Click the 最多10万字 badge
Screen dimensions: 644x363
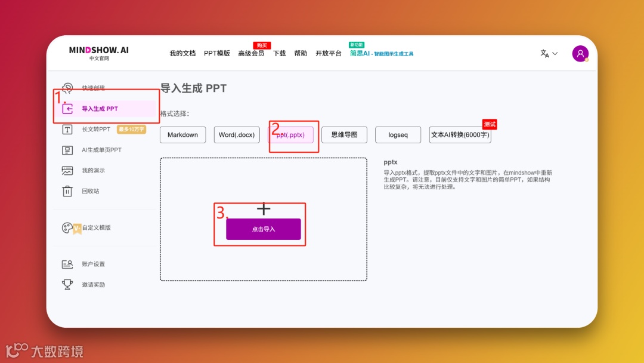[131, 129]
